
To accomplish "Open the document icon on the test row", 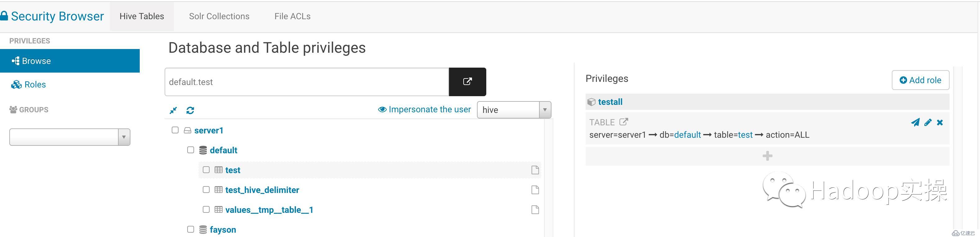I will click(535, 170).
